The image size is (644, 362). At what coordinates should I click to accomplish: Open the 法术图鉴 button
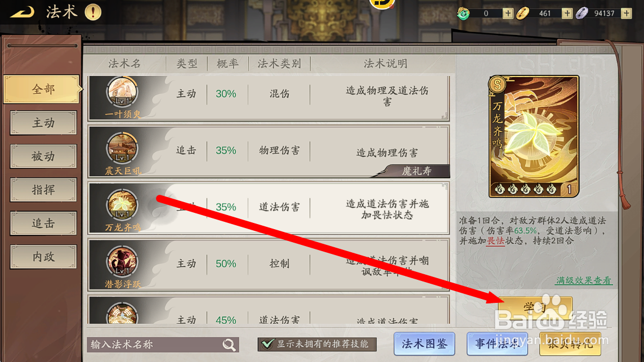tap(424, 343)
